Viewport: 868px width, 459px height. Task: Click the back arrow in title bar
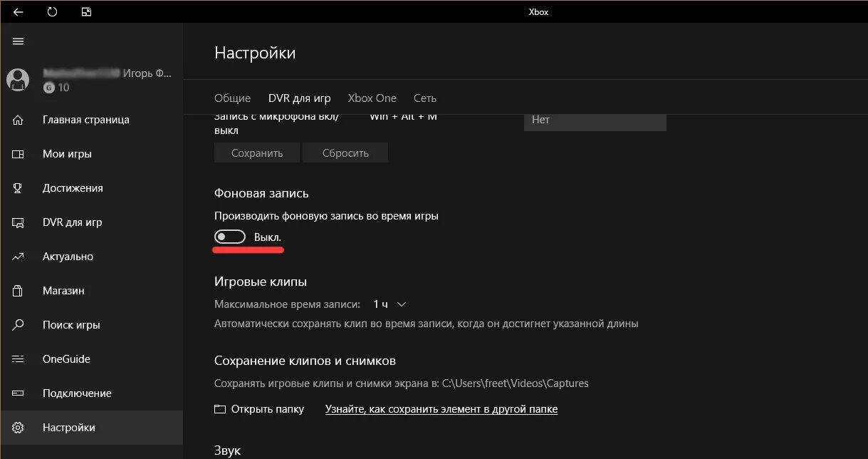pos(19,12)
